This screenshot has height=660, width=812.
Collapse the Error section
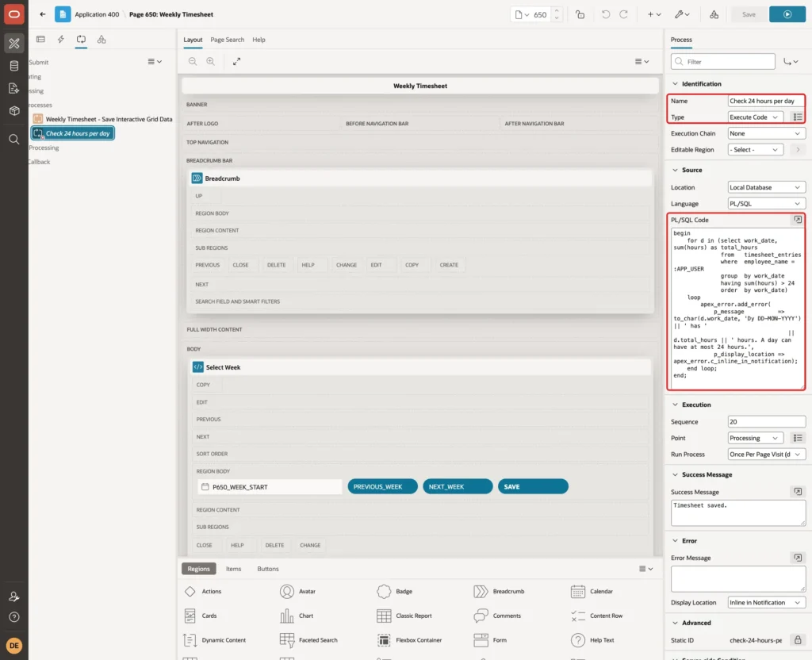(675, 540)
